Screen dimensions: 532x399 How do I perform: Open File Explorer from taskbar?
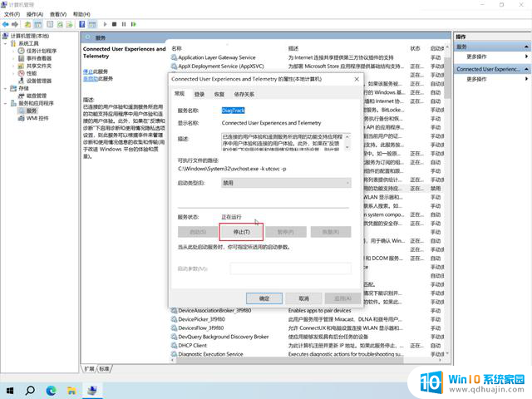[71, 391]
